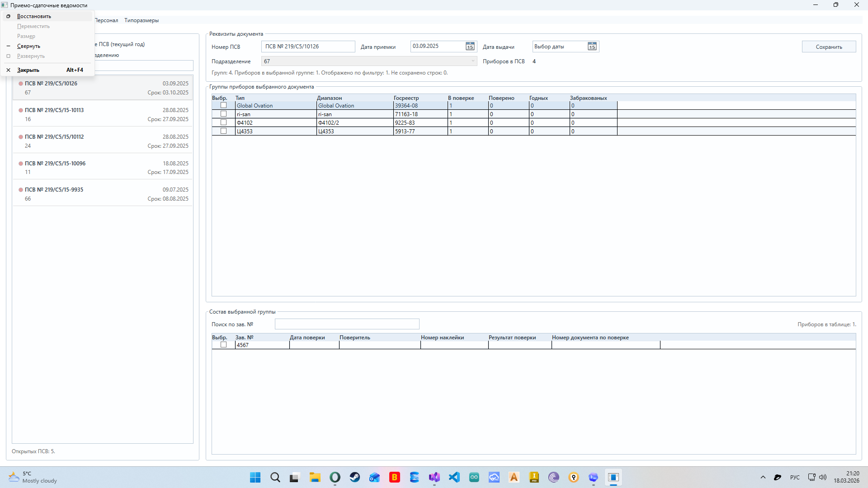868x488 pixels.
Task: Select checkbox for serial number 4567
Action: click(x=223, y=345)
